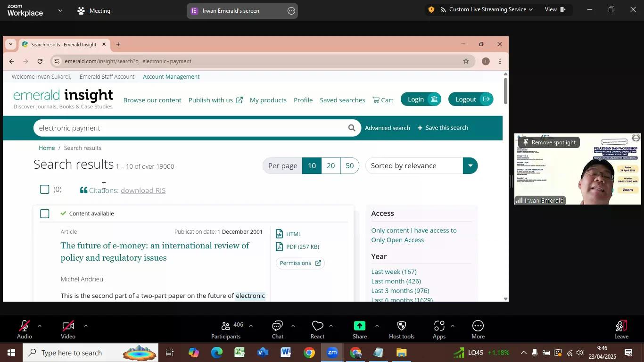Open the Zoom Apps icon

click(439, 326)
